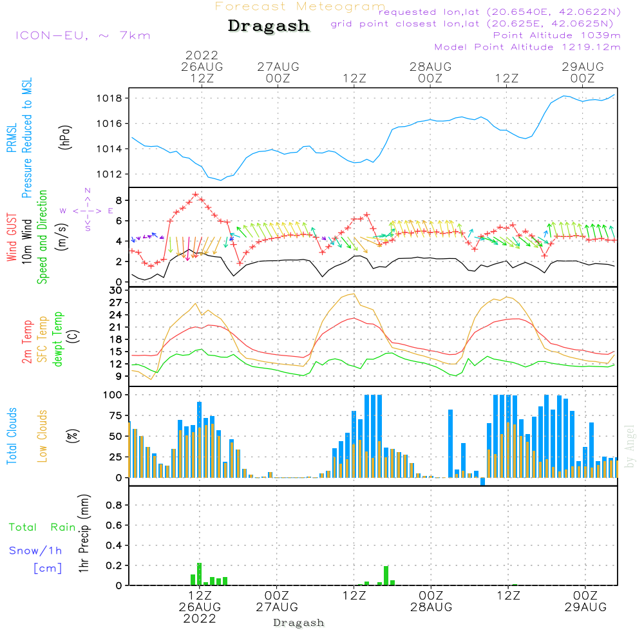Click the top axis label 27AUG 00Z
This screenshot has height=644, width=644.
coord(278,72)
